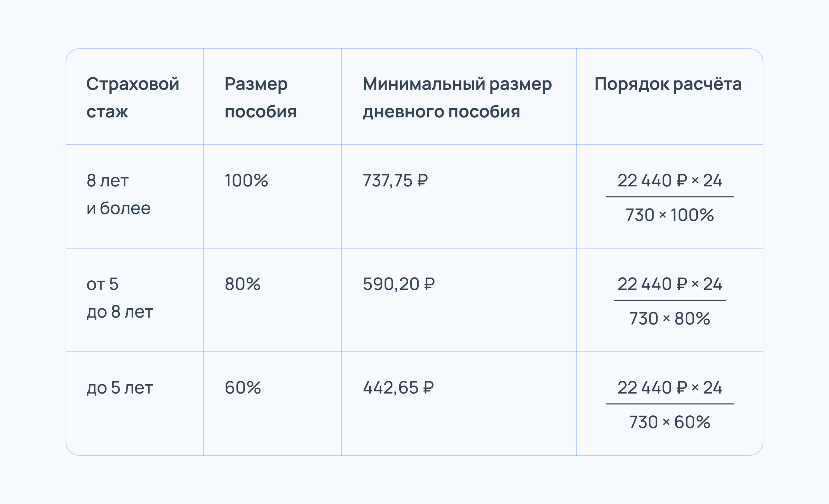Viewport: 829px width, 504px height.
Task: Select the 737,75 ₽ value
Action: [396, 181]
